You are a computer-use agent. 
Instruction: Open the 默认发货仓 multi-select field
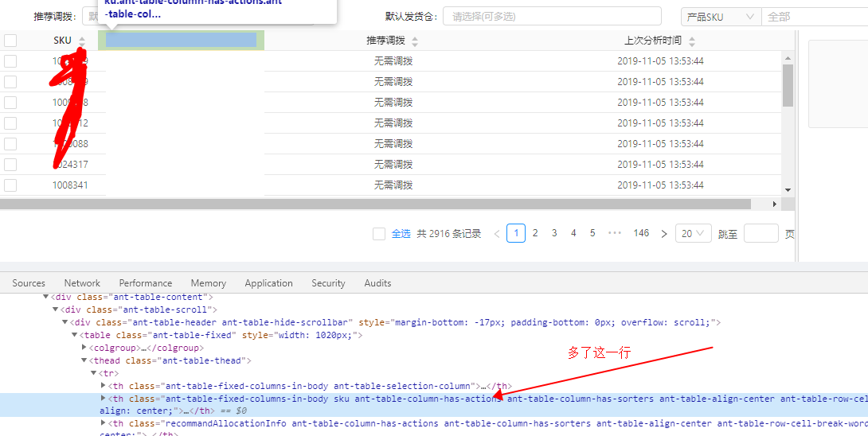[552, 17]
